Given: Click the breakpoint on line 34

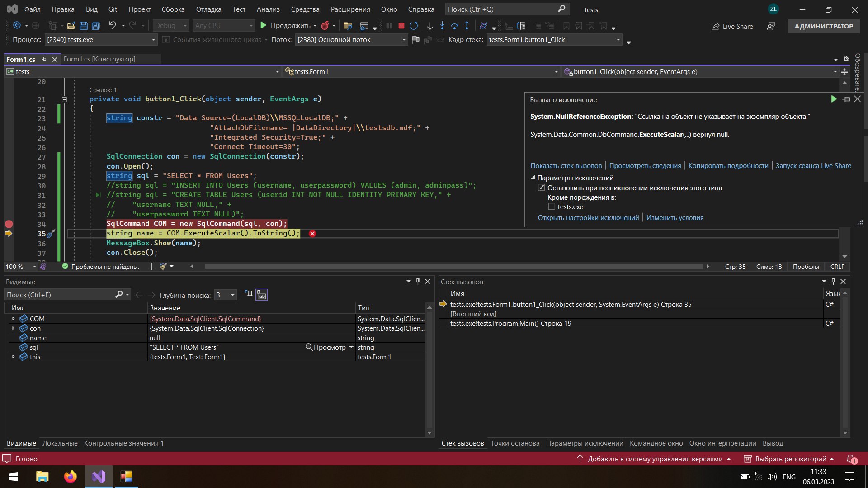Looking at the screenshot, I should coord(9,224).
